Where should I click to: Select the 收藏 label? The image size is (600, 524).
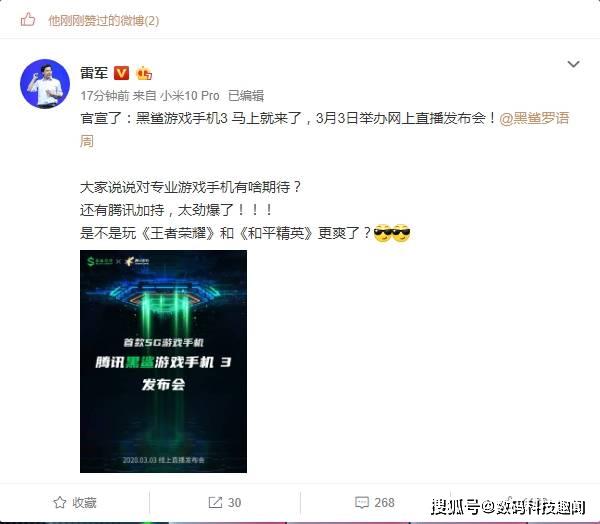[85, 503]
